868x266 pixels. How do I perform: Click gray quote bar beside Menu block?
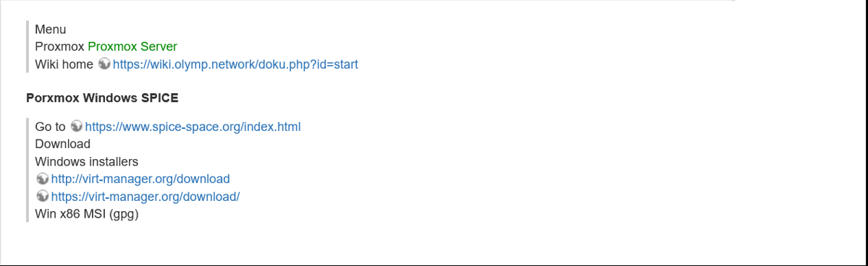[x=27, y=47]
